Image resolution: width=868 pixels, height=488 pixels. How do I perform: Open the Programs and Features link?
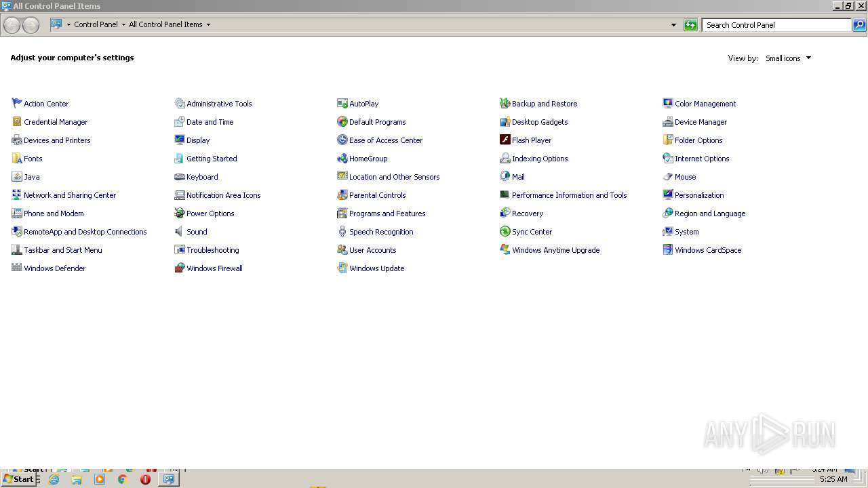click(387, 213)
